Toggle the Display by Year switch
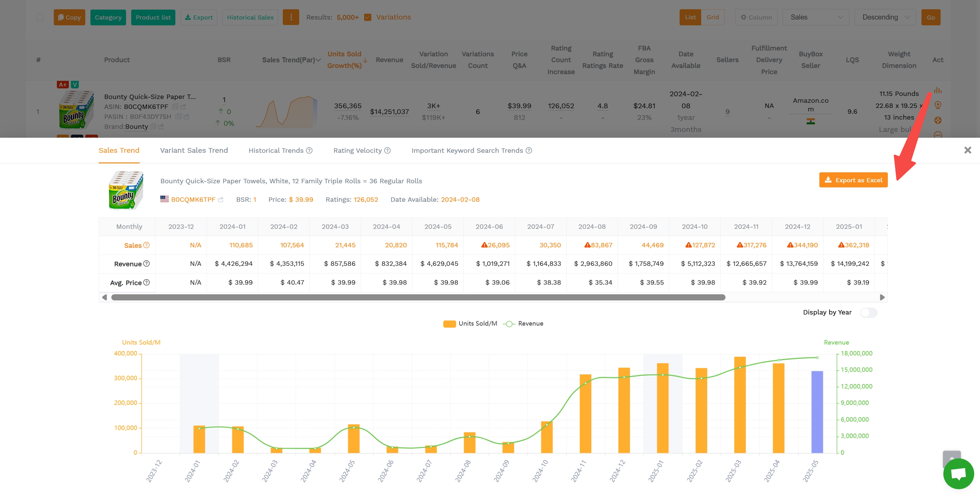 (869, 312)
